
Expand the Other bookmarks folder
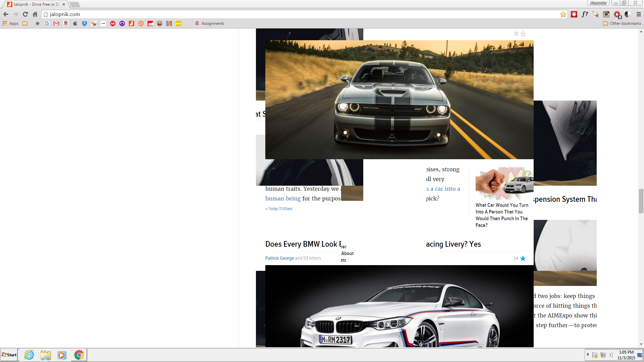[622, 23]
